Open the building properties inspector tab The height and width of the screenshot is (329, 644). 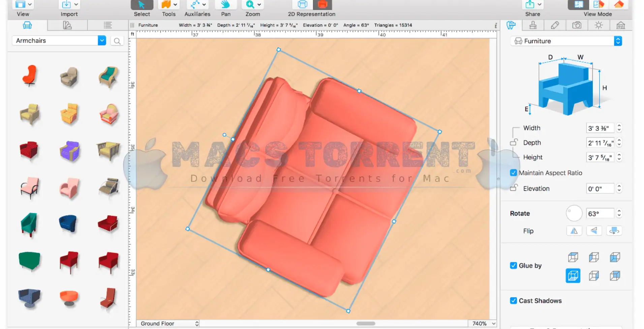[533, 25]
